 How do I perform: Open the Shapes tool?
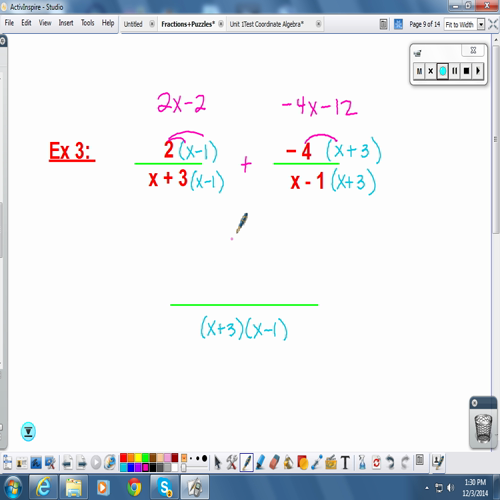pyautogui.click(x=303, y=462)
